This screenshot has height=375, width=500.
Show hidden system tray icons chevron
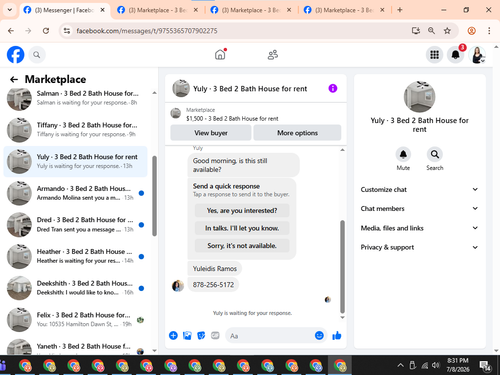coord(401,366)
